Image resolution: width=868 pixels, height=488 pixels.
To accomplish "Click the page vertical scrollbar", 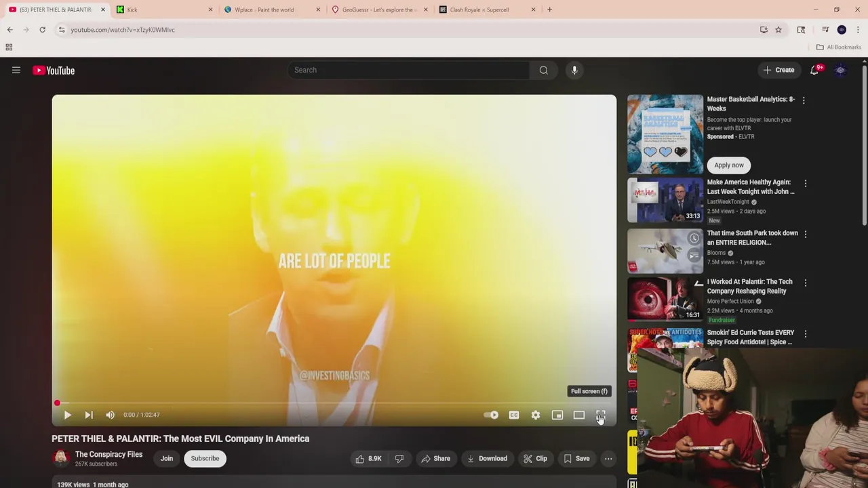I will pyautogui.click(x=864, y=146).
